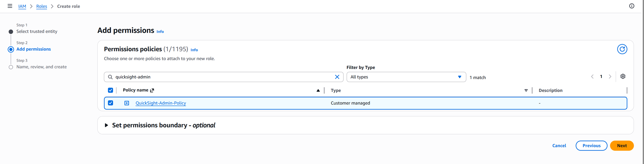This screenshot has height=164, width=644.
Task: Select Step 1 Select trusted entity
Action: (37, 31)
